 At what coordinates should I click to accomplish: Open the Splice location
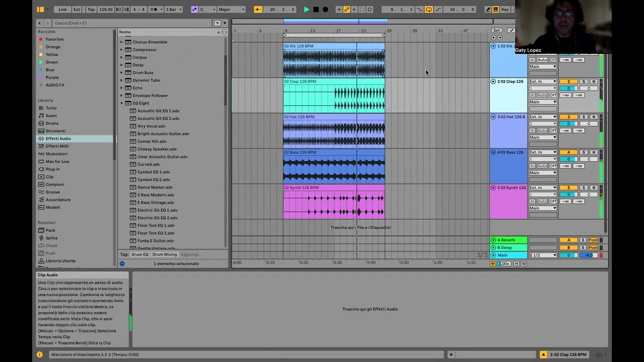click(51, 238)
